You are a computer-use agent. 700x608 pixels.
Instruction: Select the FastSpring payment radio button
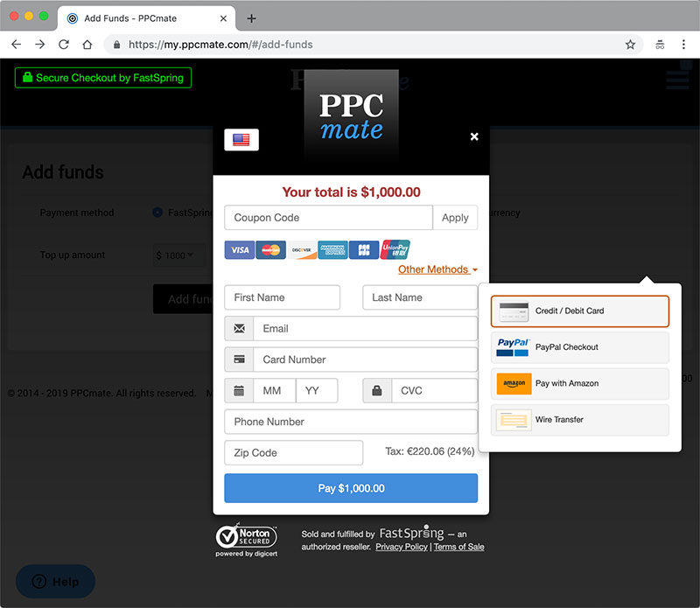[157, 213]
